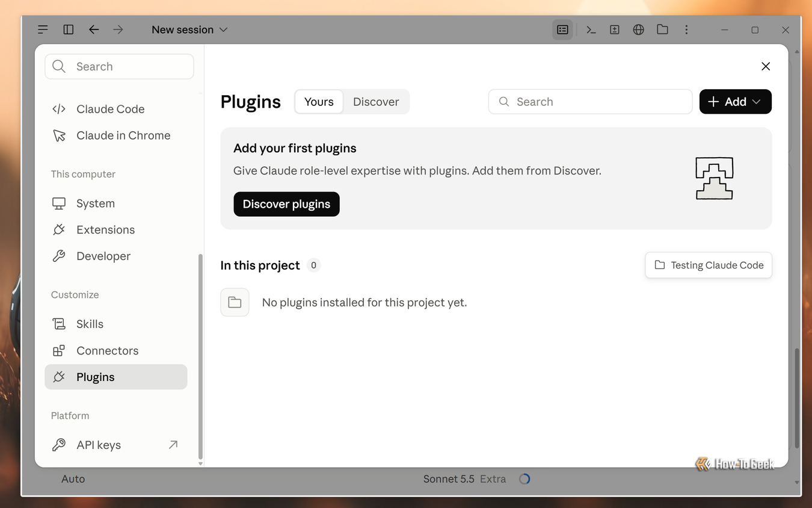Viewport: 812px width, 508px height.
Task: Open API keys external link
Action: pyautogui.click(x=116, y=445)
